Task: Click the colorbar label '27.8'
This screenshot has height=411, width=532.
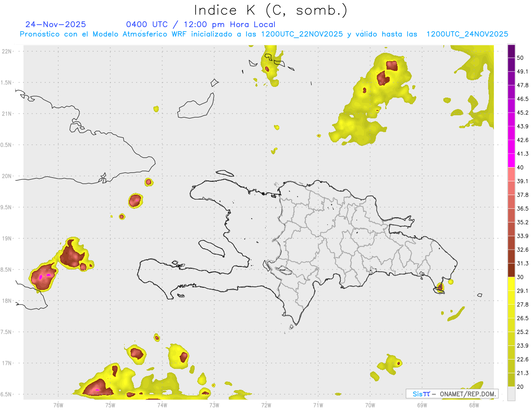Action: [x=523, y=305]
